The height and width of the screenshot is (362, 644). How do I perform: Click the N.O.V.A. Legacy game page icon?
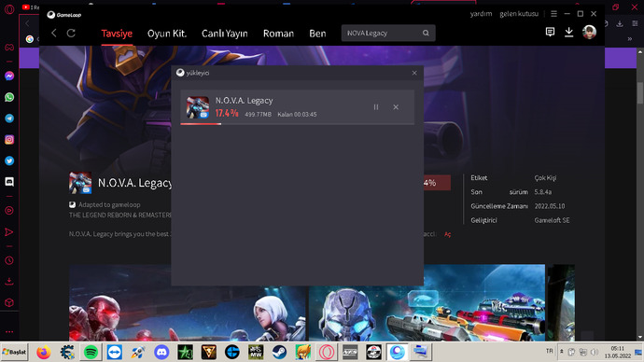(80, 183)
